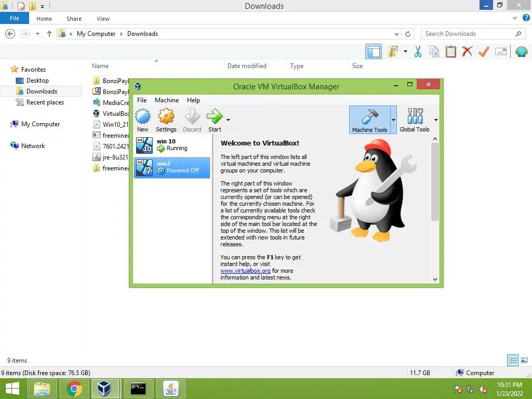
Task: Open Explorer File ribbon tab
Action: pos(15,18)
